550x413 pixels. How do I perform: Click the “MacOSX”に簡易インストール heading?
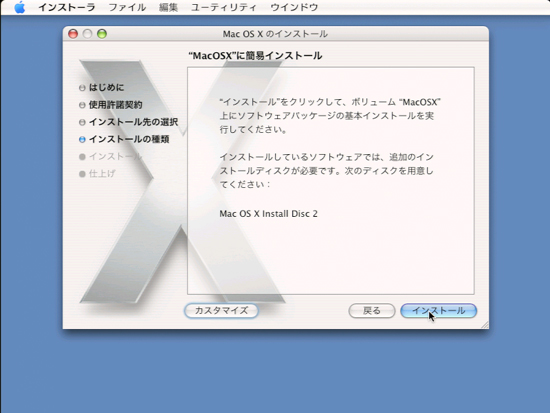255,55
